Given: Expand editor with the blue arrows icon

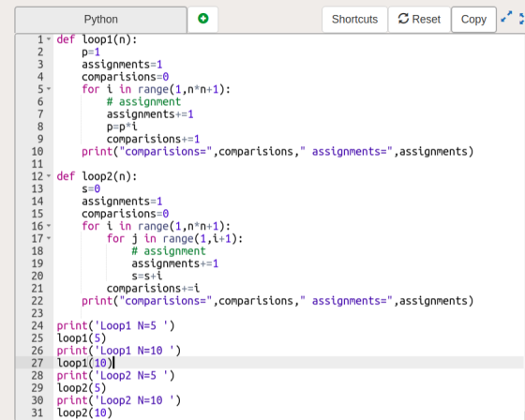Looking at the screenshot, I should click(x=506, y=17).
